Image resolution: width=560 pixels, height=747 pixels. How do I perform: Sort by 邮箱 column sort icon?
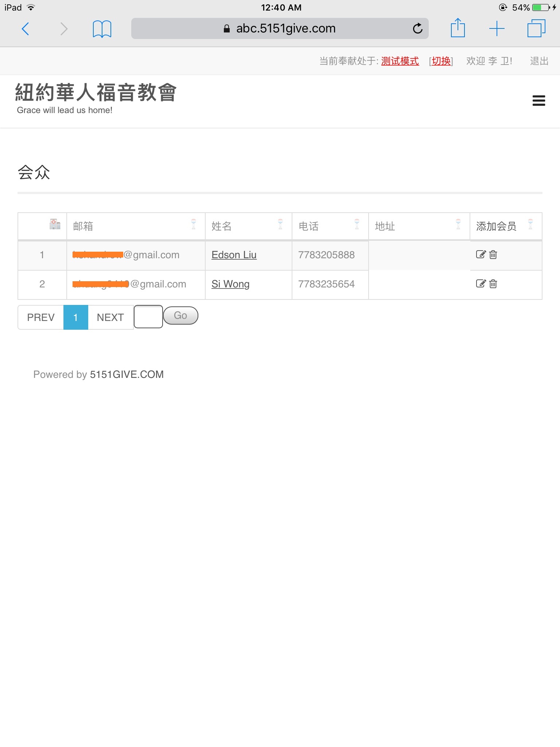(x=194, y=224)
